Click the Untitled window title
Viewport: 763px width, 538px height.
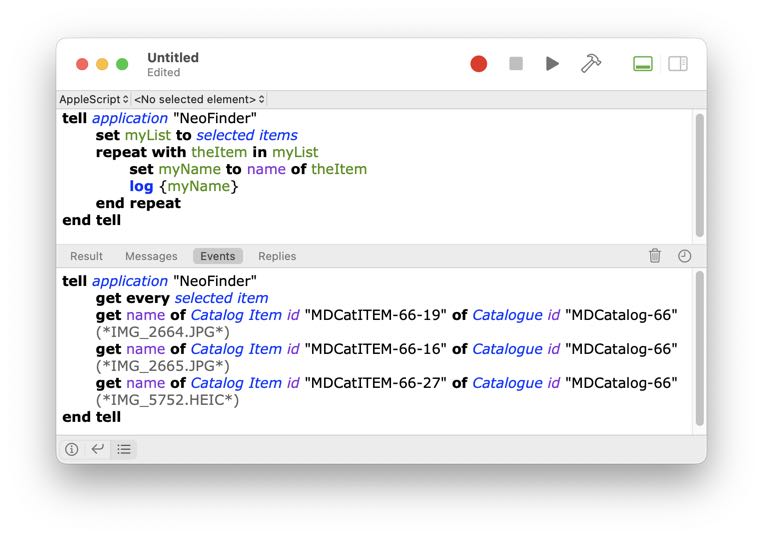tap(173, 57)
